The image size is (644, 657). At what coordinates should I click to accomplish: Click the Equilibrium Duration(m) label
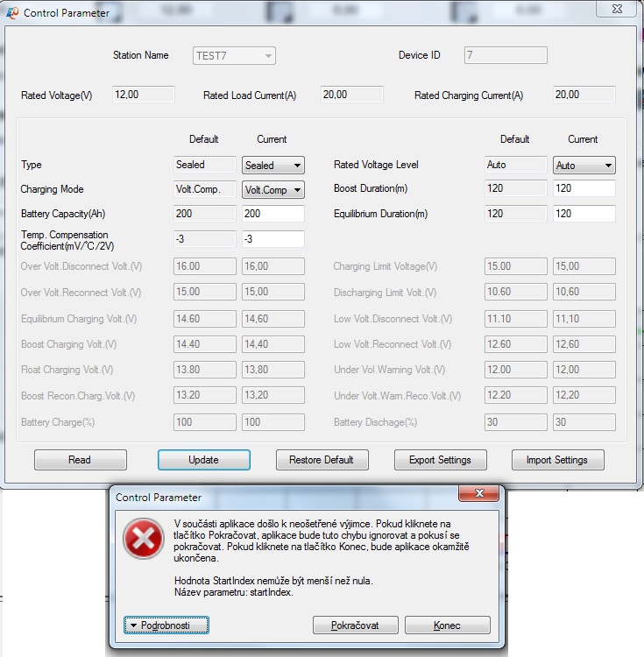[x=380, y=214]
